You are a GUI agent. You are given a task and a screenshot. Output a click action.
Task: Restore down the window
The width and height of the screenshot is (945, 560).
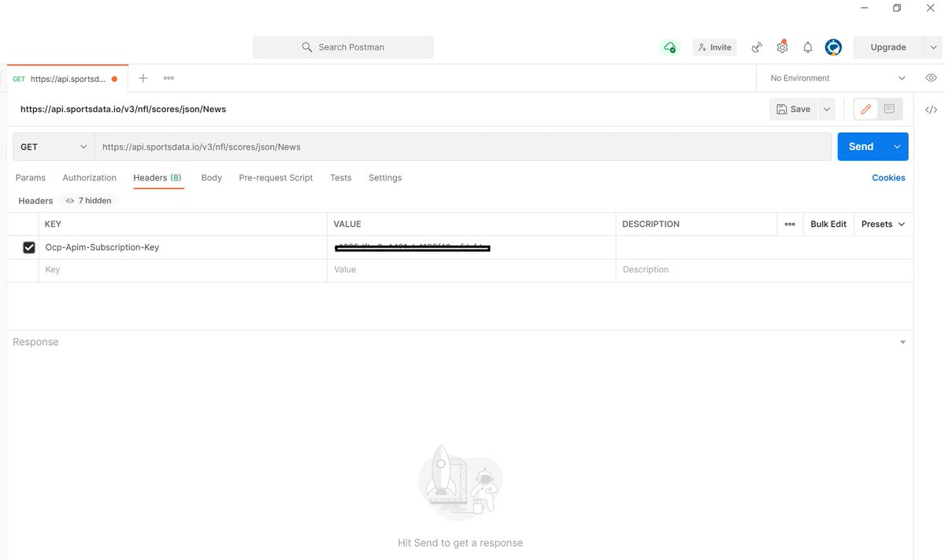point(897,8)
